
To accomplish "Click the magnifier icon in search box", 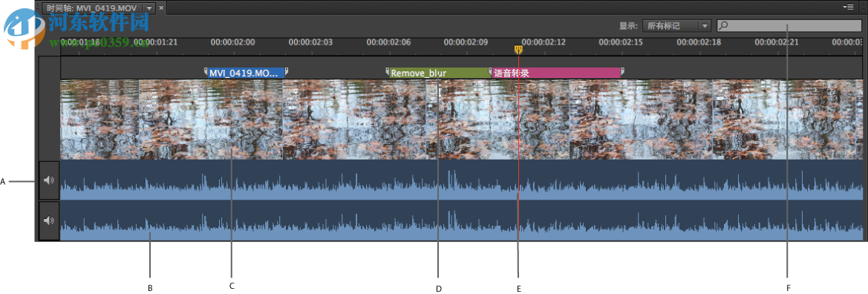I will 723,25.
